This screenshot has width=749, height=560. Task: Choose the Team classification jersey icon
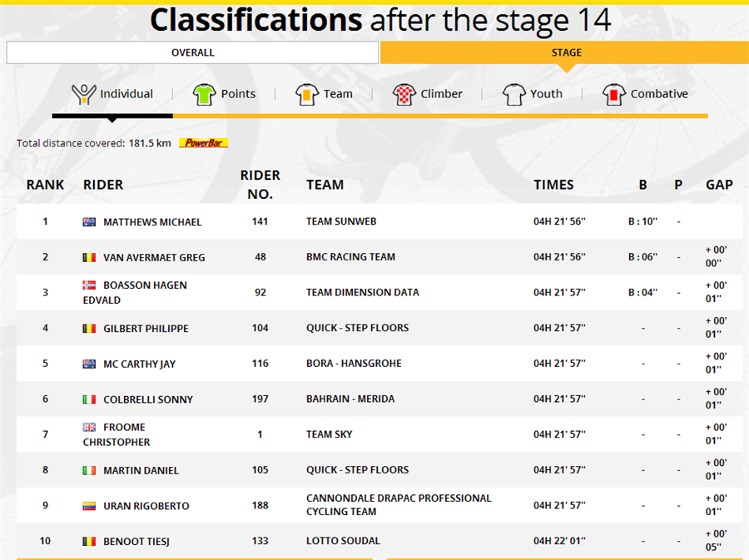[x=306, y=94]
